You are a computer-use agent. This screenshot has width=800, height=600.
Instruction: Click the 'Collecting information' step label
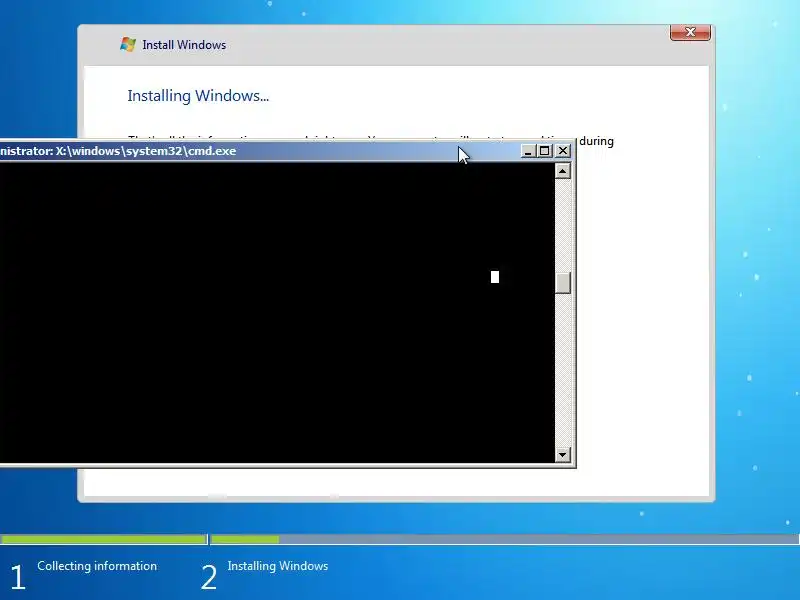(x=97, y=566)
